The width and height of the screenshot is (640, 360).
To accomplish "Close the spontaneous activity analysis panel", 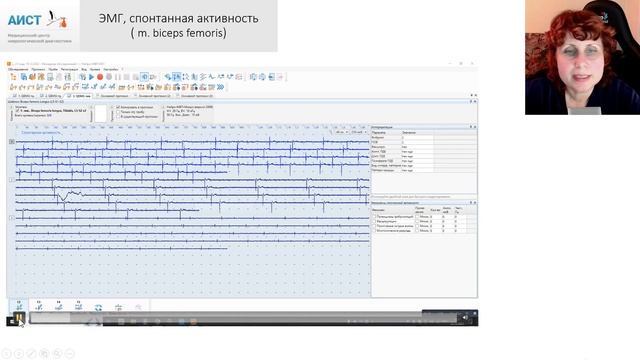I will [475, 202].
